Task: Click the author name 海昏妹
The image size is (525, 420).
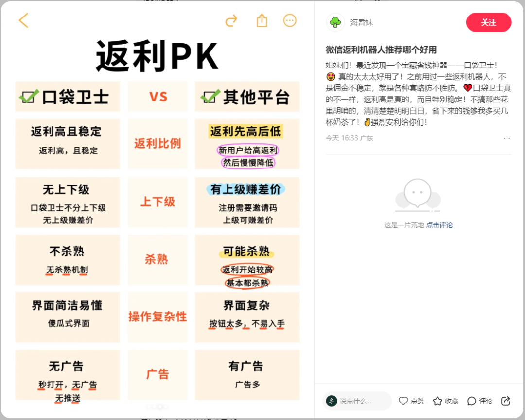Action: click(x=362, y=22)
